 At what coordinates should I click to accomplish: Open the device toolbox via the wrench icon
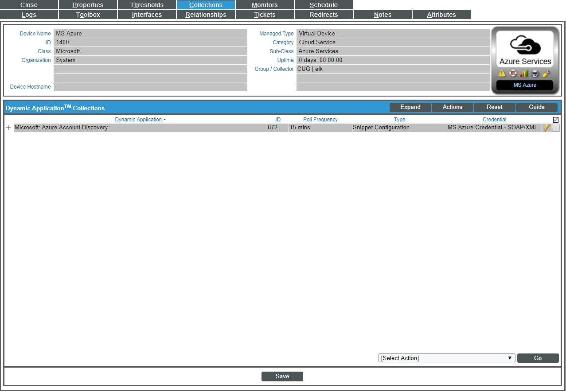tap(546, 73)
